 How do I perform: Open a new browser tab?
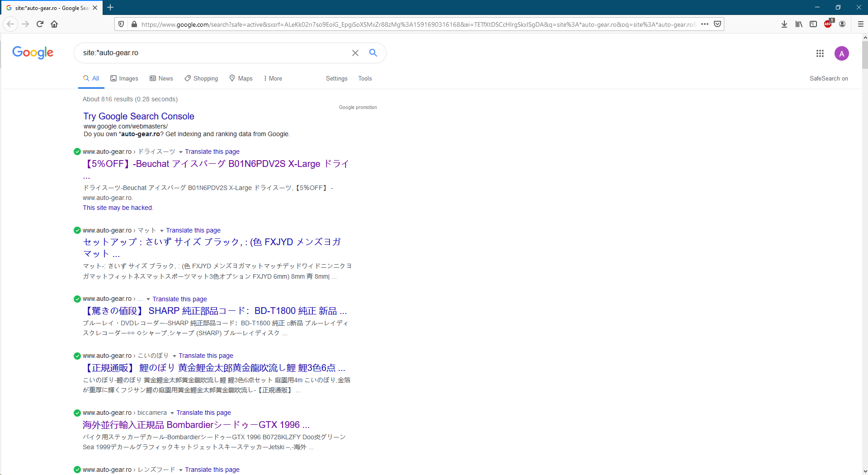pyautogui.click(x=110, y=7)
